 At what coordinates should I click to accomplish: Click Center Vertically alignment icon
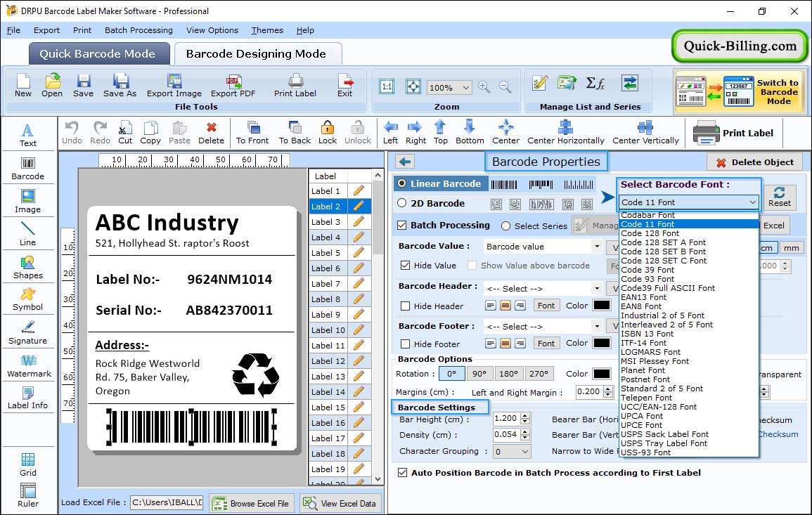(x=645, y=133)
